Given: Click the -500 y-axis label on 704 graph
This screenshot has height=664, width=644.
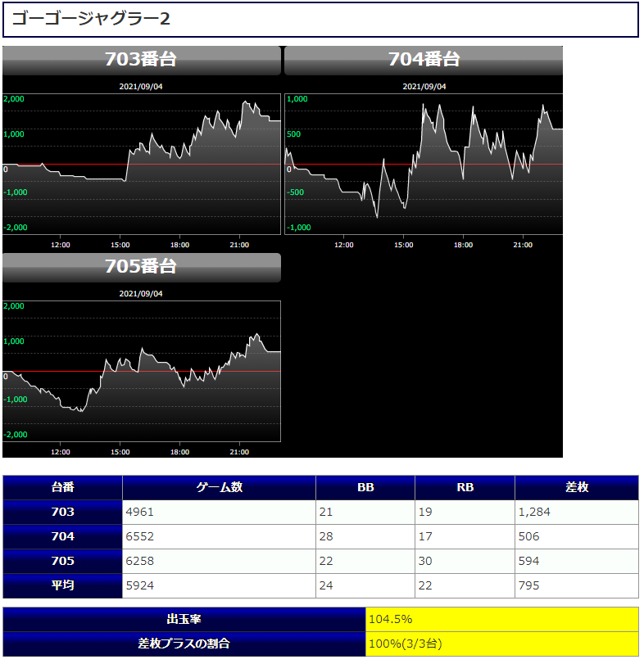Looking at the screenshot, I should [x=295, y=192].
